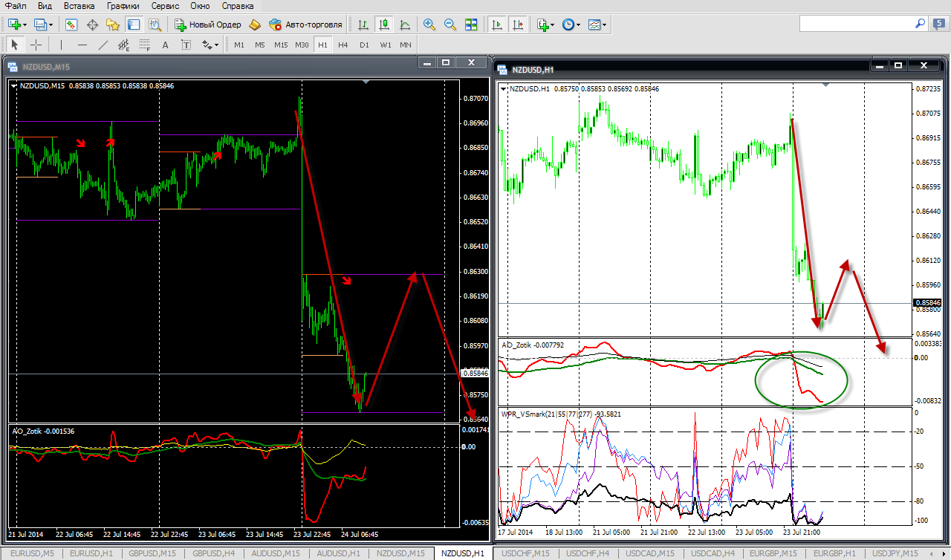This screenshot has width=951, height=560.
Task: Pick the text label 'A' tool
Action: tap(165, 45)
